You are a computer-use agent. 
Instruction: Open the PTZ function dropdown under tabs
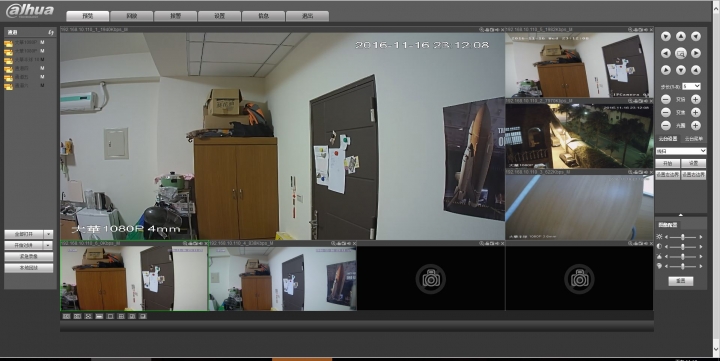[x=681, y=151]
